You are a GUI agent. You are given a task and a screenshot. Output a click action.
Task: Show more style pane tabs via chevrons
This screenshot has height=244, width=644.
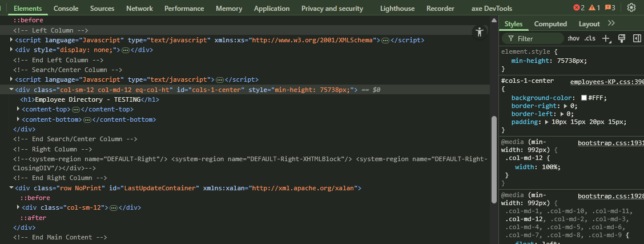click(611, 23)
